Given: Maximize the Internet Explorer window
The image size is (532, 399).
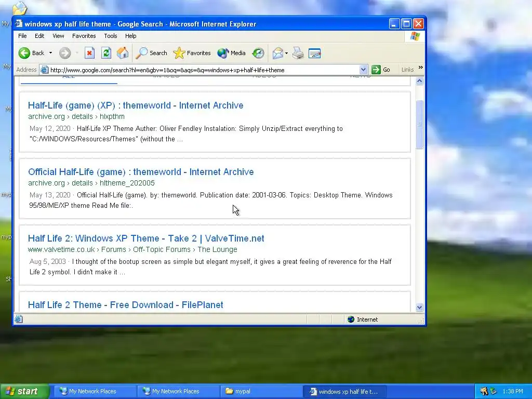Looking at the screenshot, I should [406, 23].
